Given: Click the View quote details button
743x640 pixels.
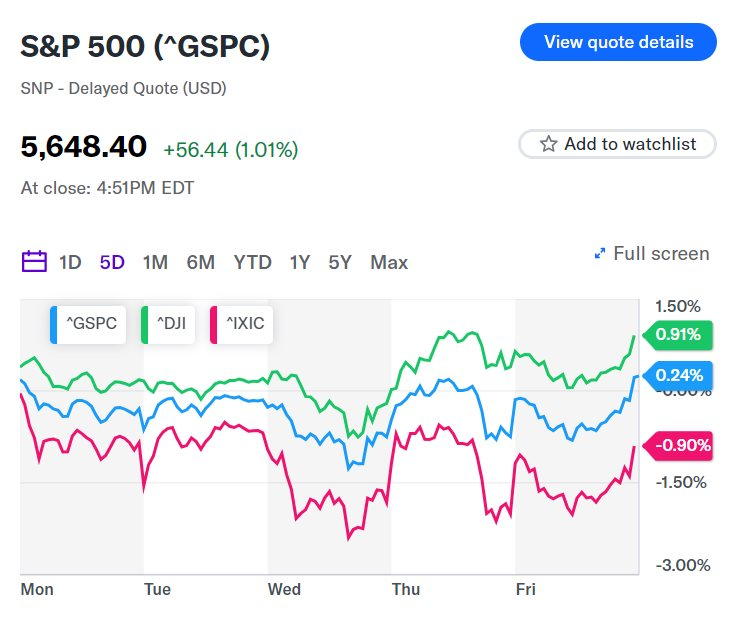Looking at the screenshot, I should (618, 43).
